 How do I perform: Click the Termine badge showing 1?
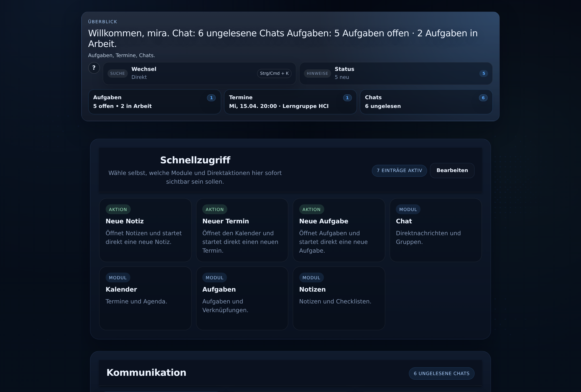coord(347,98)
